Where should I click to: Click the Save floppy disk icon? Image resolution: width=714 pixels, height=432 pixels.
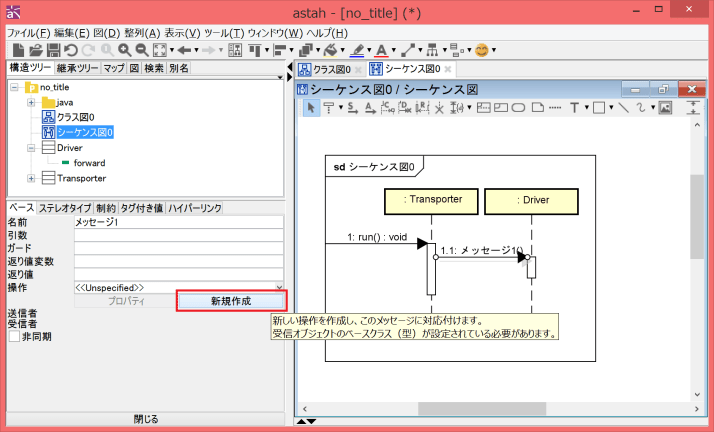click(53, 50)
